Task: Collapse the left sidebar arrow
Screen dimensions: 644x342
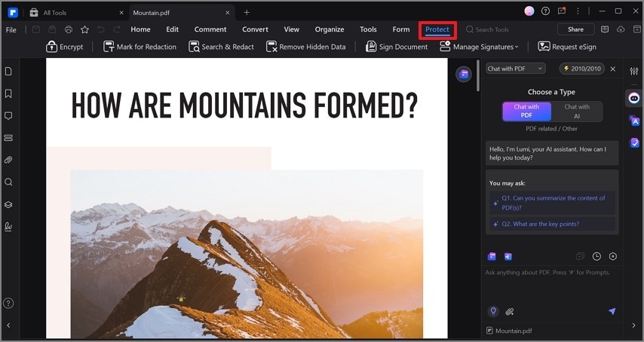Action: coord(8,325)
